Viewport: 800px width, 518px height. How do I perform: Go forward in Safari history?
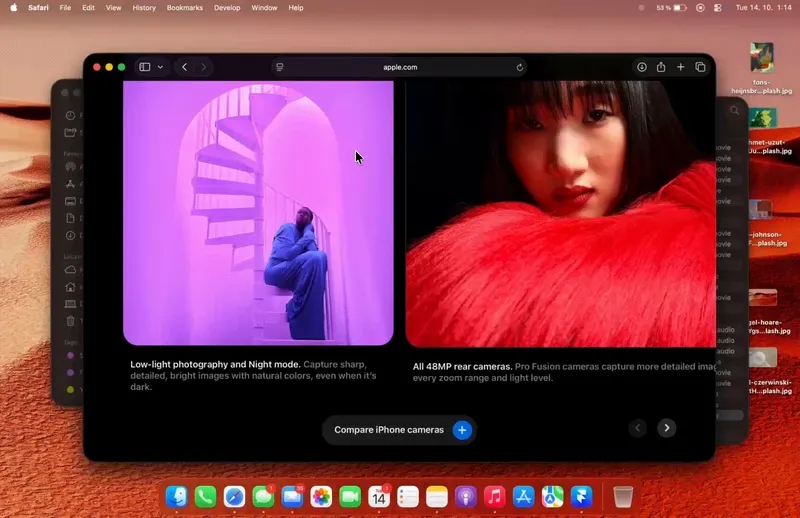point(203,67)
